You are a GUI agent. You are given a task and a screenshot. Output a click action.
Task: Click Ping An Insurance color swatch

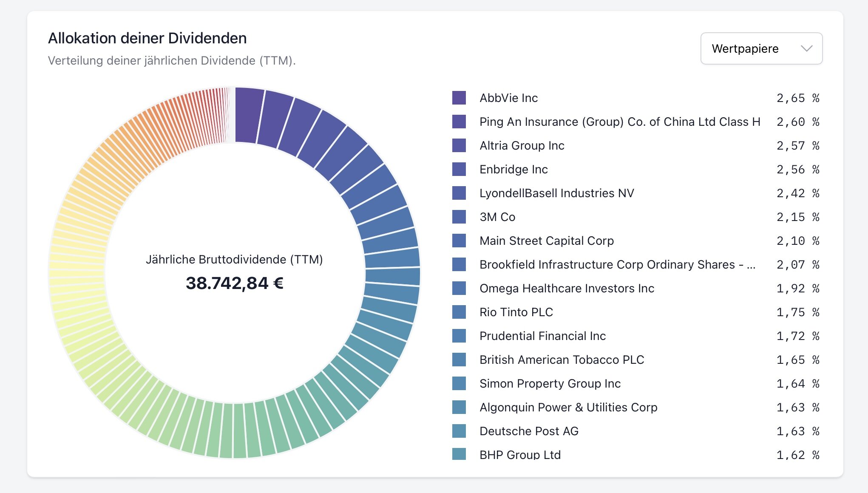[459, 122]
